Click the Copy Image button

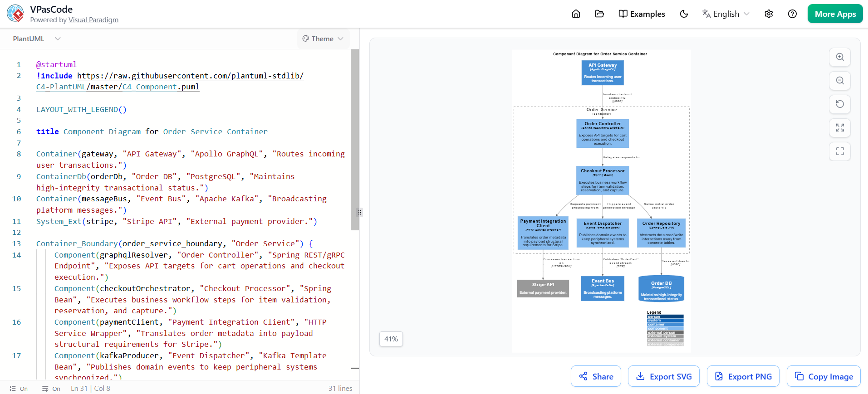[824, 376]
